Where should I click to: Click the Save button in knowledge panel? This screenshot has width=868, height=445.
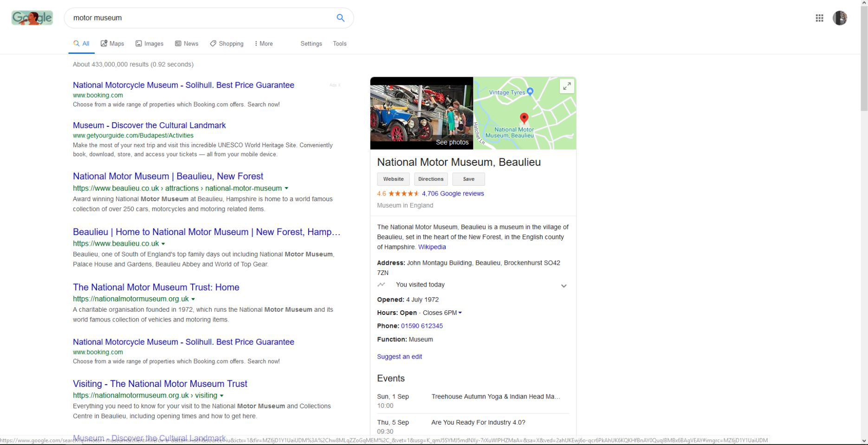click(469, 179)
